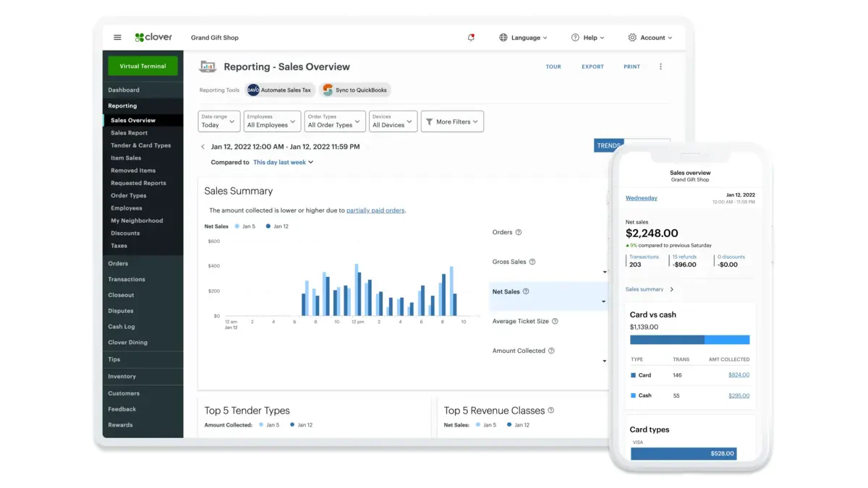Click the help icon beside Orders
The image size is (868, 488).
point(518,232)
